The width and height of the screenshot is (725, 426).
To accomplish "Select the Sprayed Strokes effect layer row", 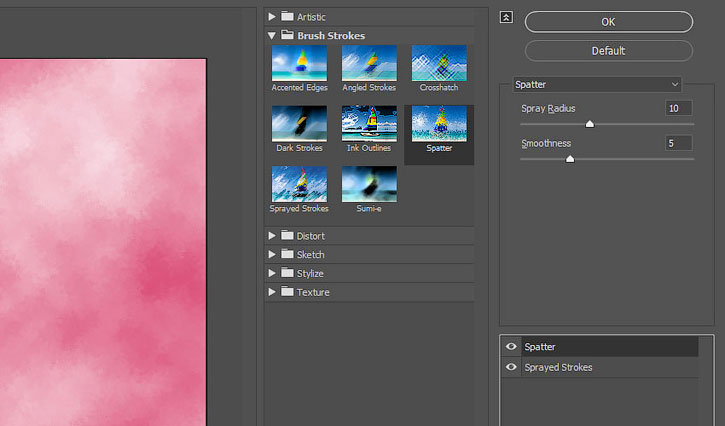I will tap(610, 367).
